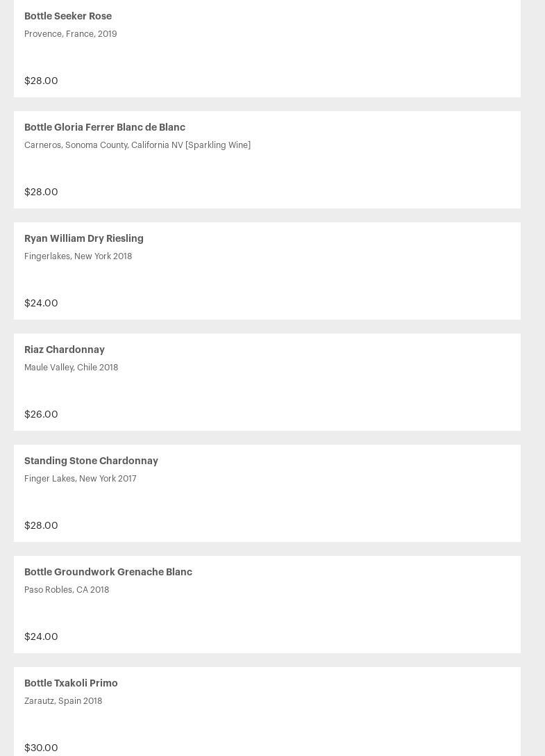Image resolution: width=545 pixels, height=756 pixels.
Task: Click the Fingerlakes, New York 2018 description
Action: pos(78,256)
